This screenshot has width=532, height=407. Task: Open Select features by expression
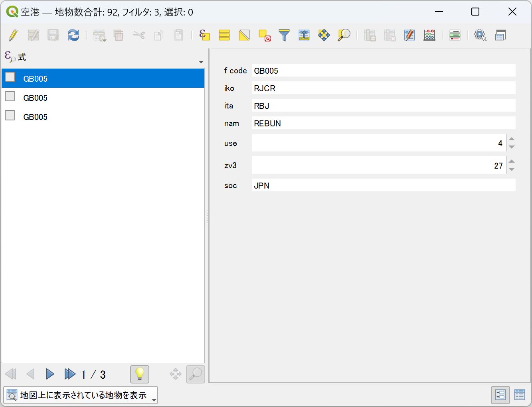[204, 35]
